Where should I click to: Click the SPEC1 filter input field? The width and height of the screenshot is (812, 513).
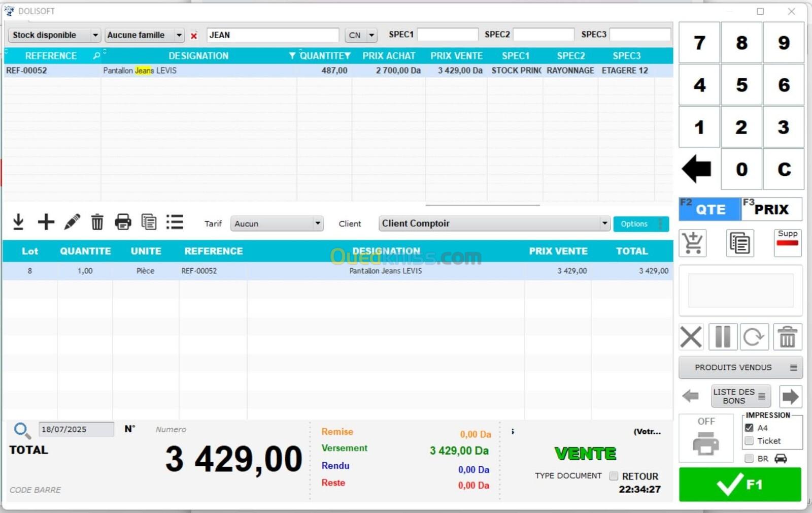click(447, 35)
